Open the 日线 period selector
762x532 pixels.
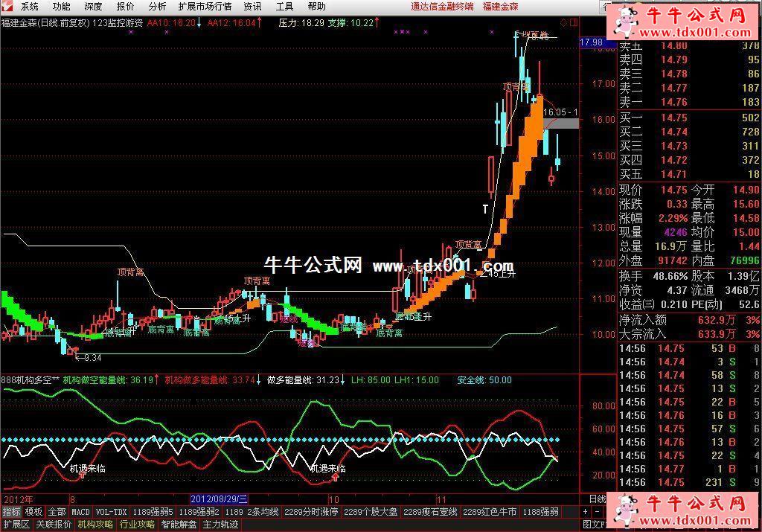pyautogui.click(x=597, y=499)
